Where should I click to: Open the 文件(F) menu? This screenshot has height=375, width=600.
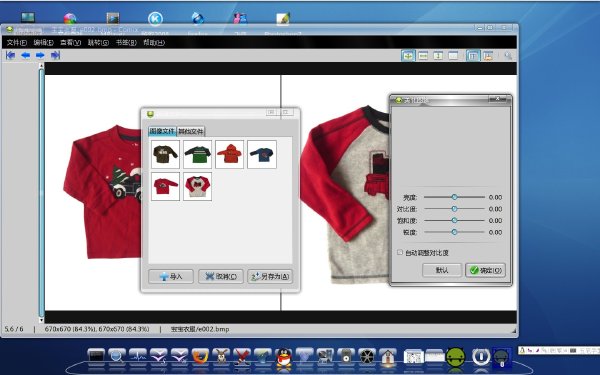point(16,42)
